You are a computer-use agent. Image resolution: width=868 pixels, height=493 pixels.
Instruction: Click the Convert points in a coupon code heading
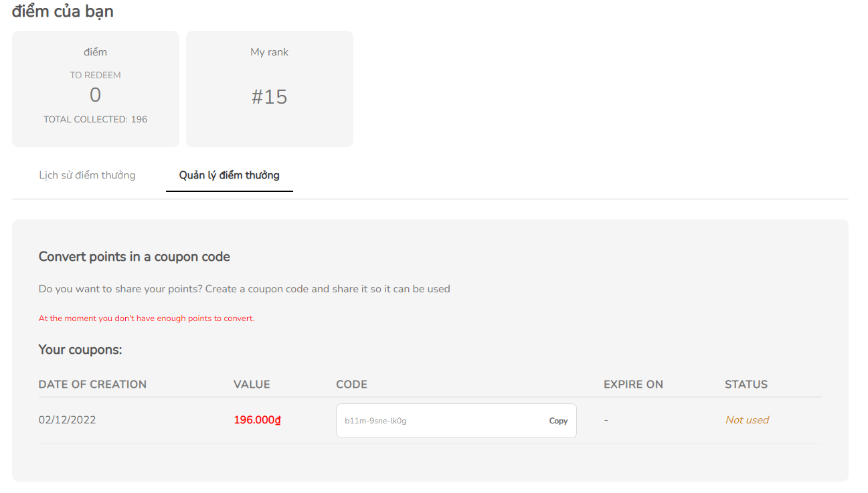(134, 257)
